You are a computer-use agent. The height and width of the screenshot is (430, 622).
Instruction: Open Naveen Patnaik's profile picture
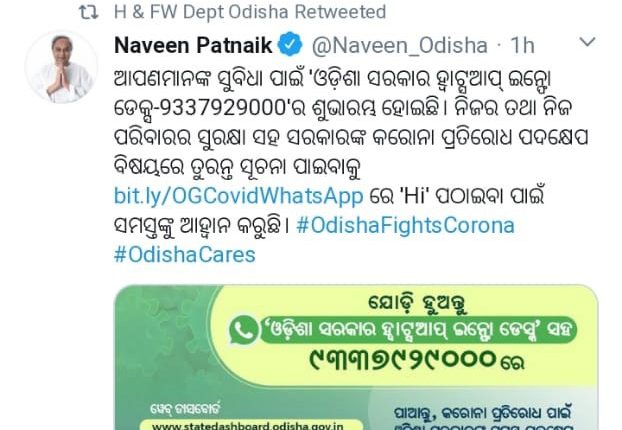tap(61, 67)
